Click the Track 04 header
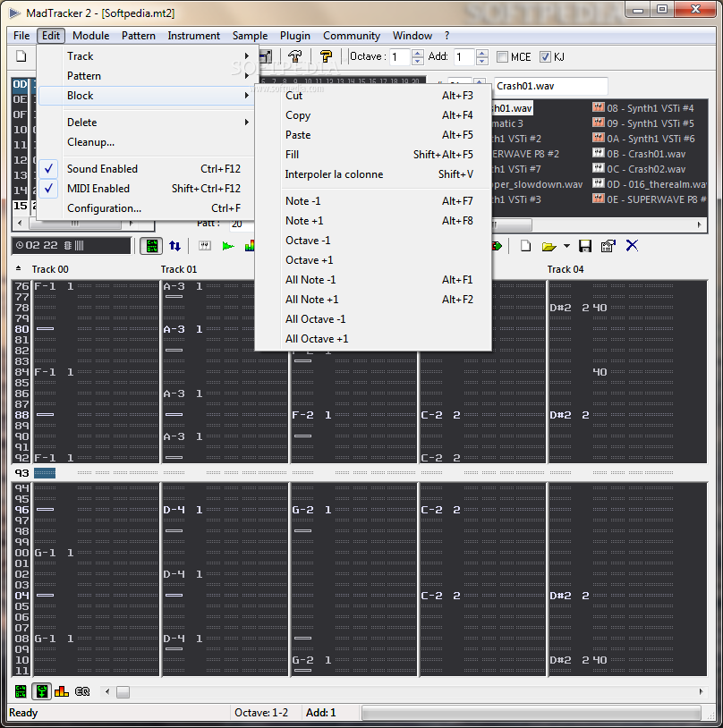The image size is (723, 728). (x=565, y=269)
